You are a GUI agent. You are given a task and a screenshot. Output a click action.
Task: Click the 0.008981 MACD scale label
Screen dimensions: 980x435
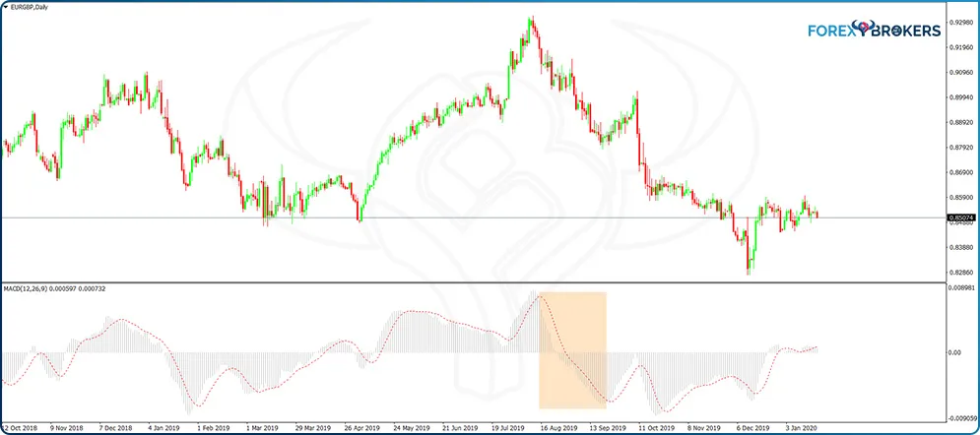[960, 287]
